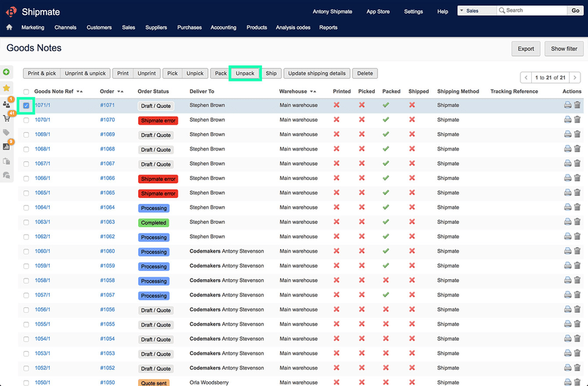Click trash icon for goods note 1067/1
The height and width of the screenshot is (386, 588).
[x=578, y=164]
